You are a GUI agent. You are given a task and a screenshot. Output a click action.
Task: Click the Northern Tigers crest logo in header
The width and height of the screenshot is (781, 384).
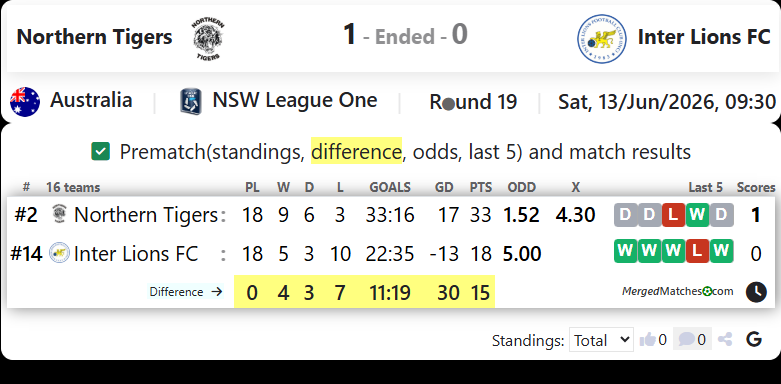click(208, 39)
